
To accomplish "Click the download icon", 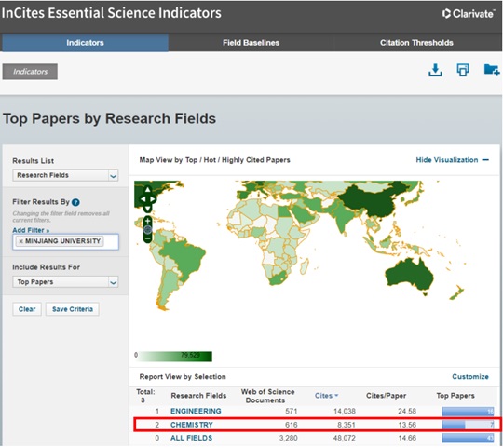I will pos(435,70).
